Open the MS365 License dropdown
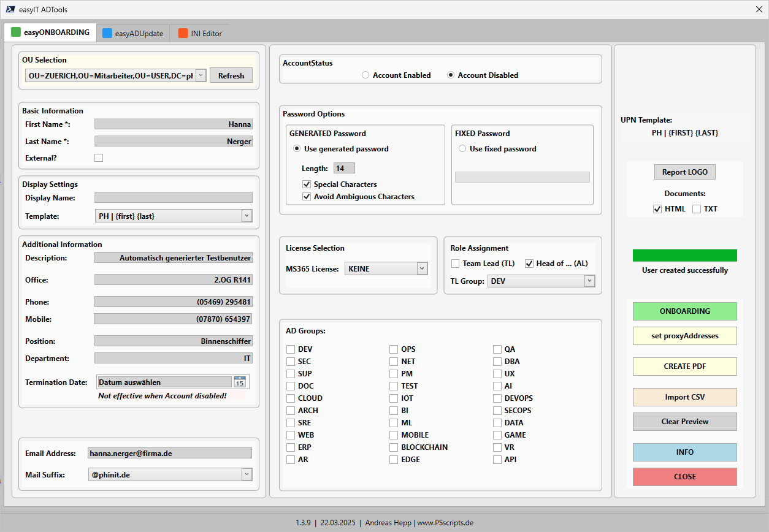Screen dimensions: 769x532 point(421,268)
